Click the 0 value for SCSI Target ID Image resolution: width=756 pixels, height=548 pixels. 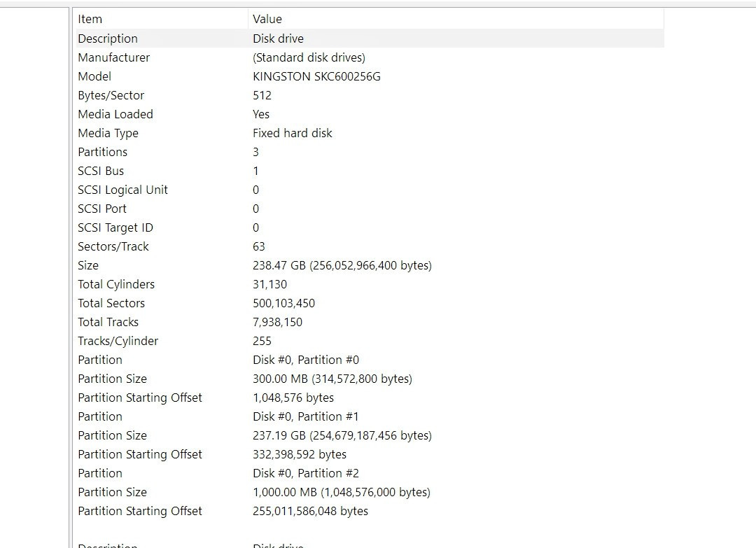coord(255,227)
